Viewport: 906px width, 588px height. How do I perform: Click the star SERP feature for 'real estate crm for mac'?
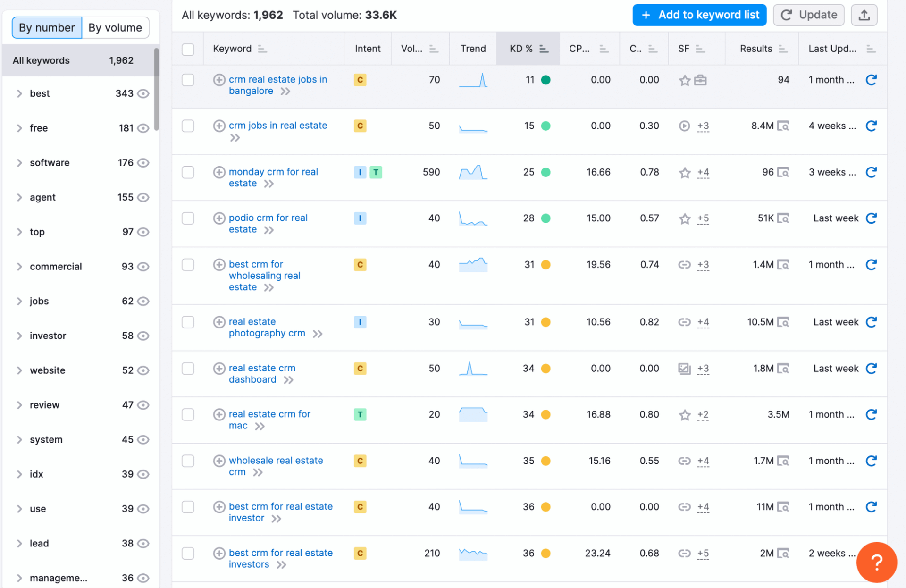coord(684,415)
